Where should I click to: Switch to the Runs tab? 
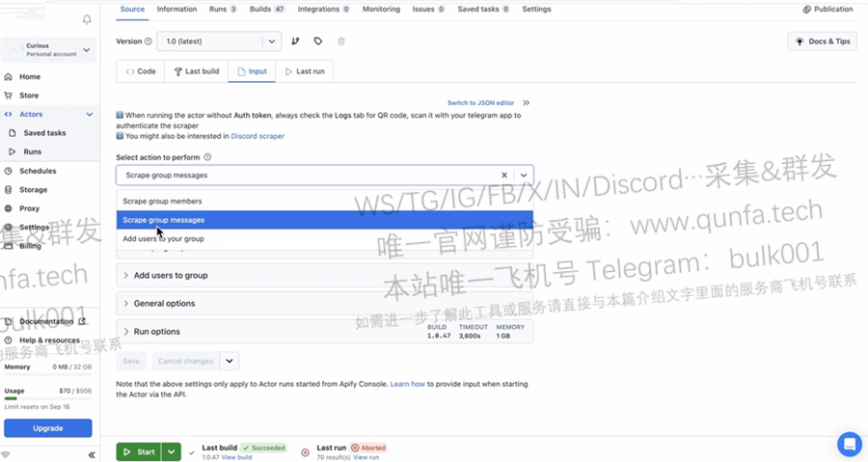point(223,9)
